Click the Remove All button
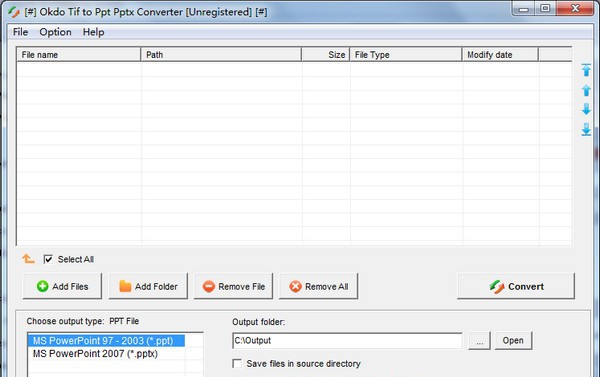600x377 pixels. [318, 286]
